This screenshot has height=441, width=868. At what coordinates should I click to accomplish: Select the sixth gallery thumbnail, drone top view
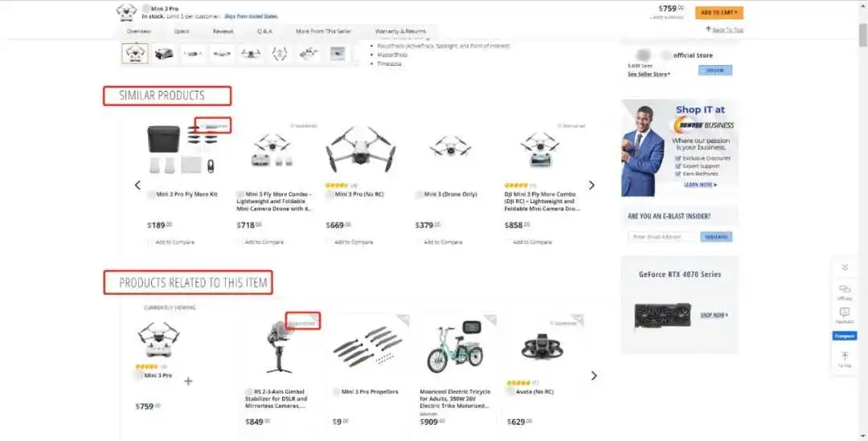tap(280, 53)
